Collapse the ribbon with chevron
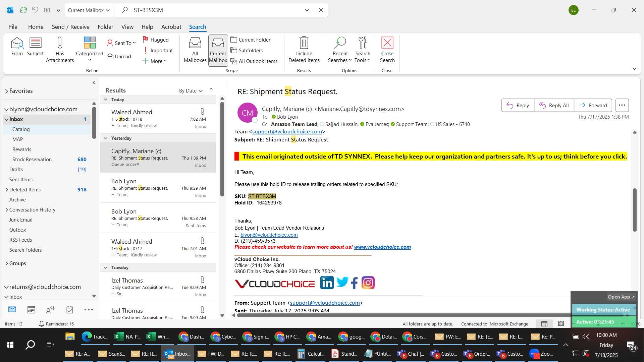The image size is (644, 362). (x=634, y=69)
